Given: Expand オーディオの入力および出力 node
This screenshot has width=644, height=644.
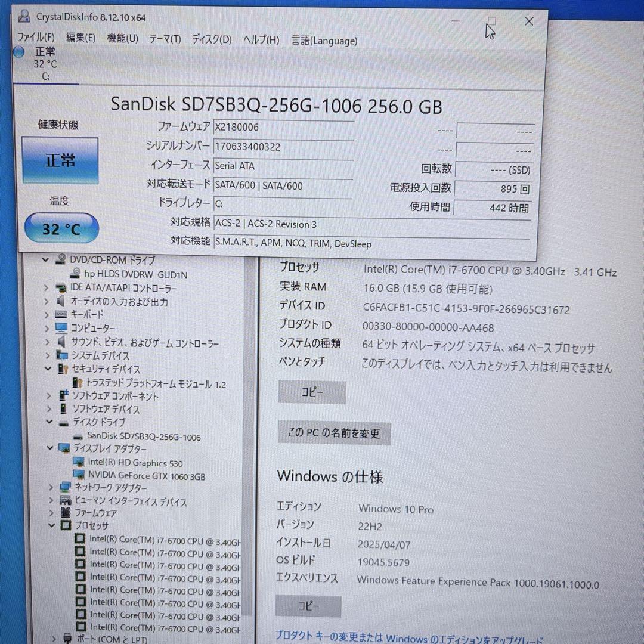Looking at the screenshot, I should click(x=47, y=302).
